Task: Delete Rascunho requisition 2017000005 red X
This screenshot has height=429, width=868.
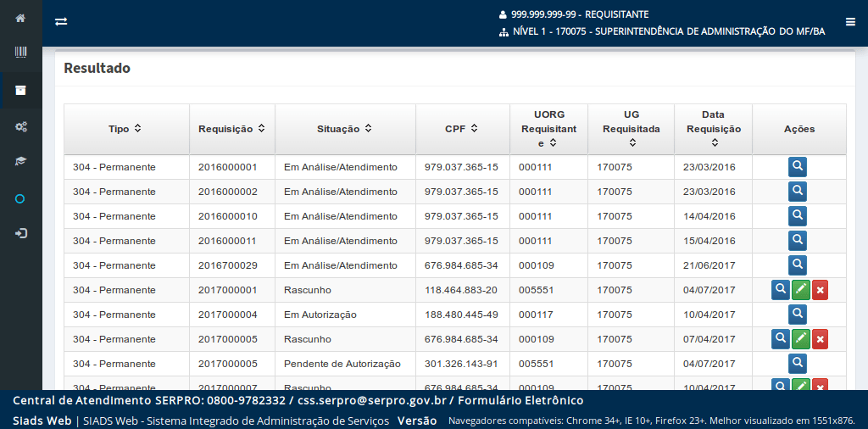Action: [x=820, y=339]
